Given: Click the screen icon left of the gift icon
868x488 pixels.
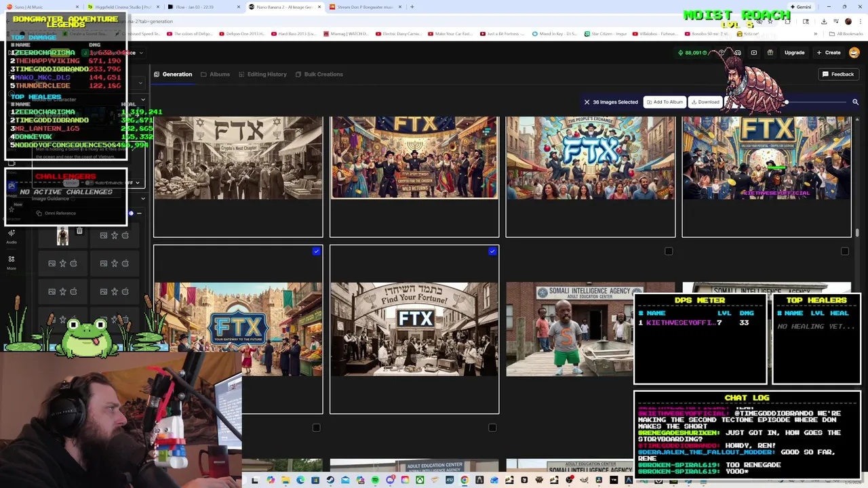Looking at the screenshot, I should tap(754, 52).
